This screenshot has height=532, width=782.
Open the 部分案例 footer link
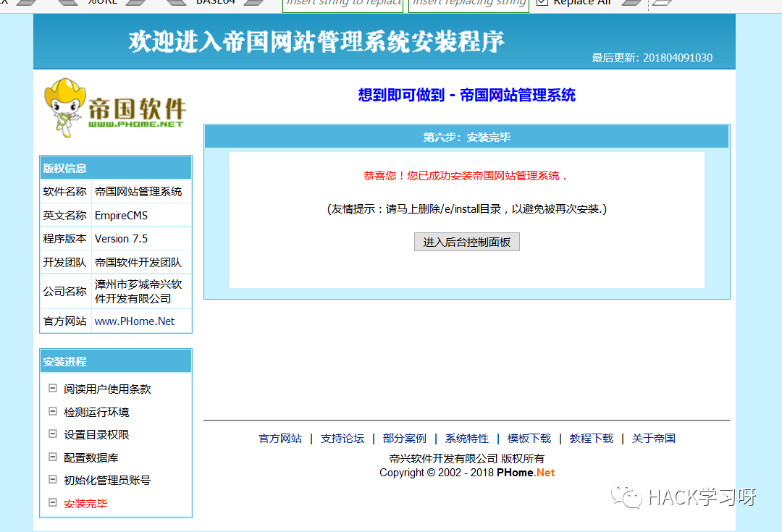click(x=405, y=438)
